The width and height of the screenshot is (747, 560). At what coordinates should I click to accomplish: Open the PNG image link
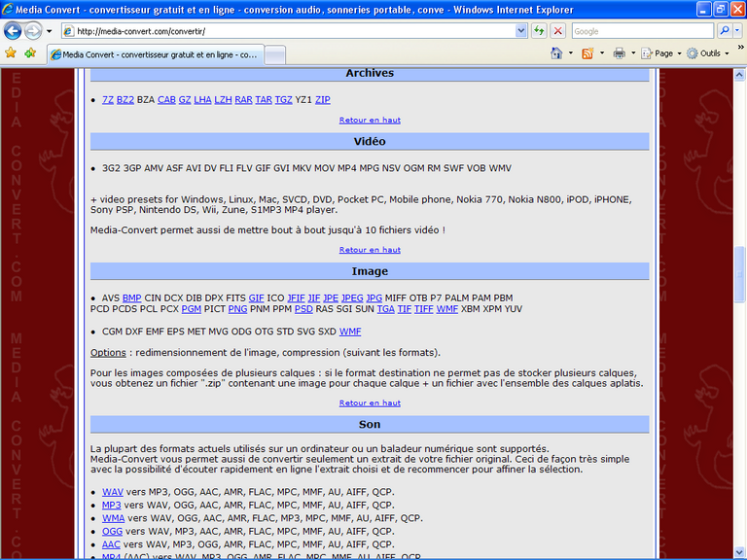click(x=237, y=309)
